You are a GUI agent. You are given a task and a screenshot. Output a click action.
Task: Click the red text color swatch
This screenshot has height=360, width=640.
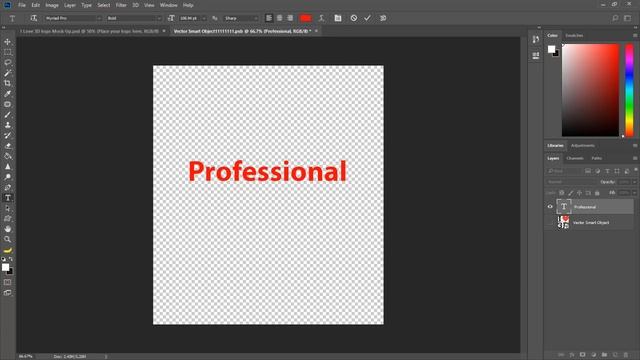point(305,18)
